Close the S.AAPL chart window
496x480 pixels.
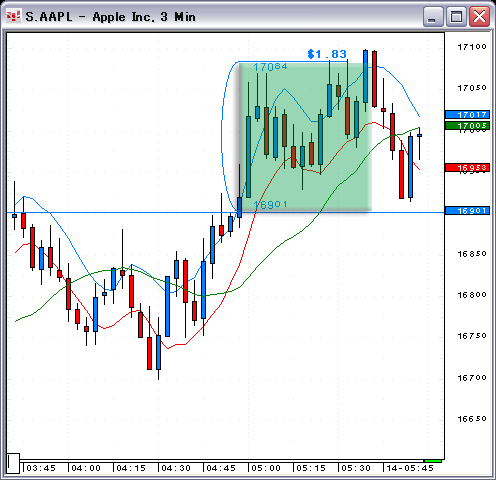click(479, 16)
